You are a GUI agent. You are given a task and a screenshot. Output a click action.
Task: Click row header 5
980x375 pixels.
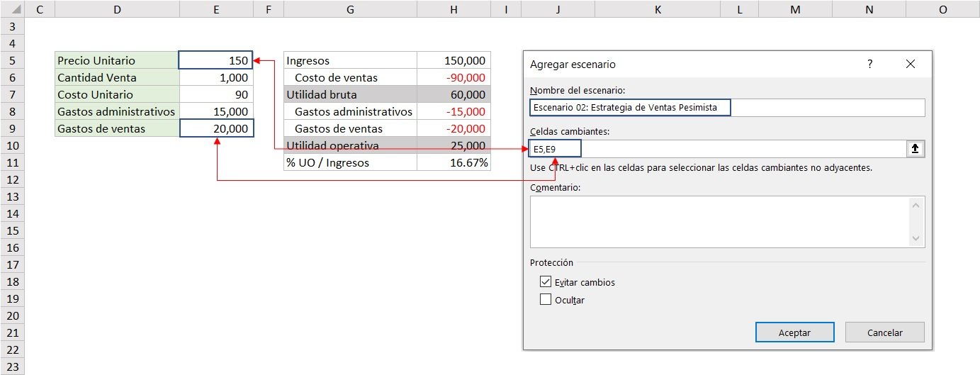tap(12, 60)
